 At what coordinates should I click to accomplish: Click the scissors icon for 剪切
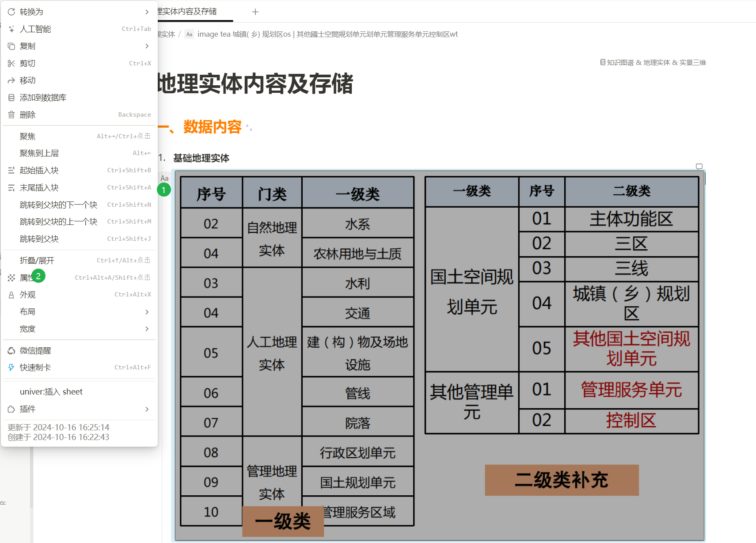pos(11,64)
